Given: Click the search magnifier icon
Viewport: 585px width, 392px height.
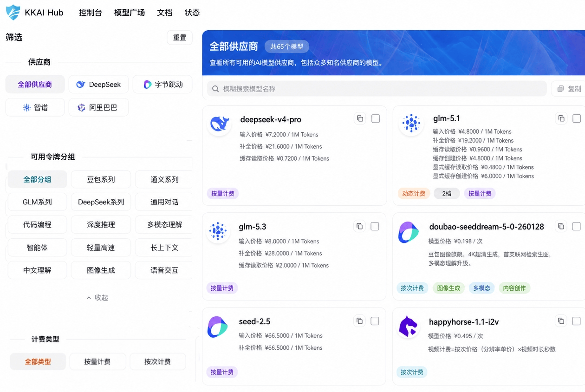Looking at the screenshot, I should [x=215, y=89].
